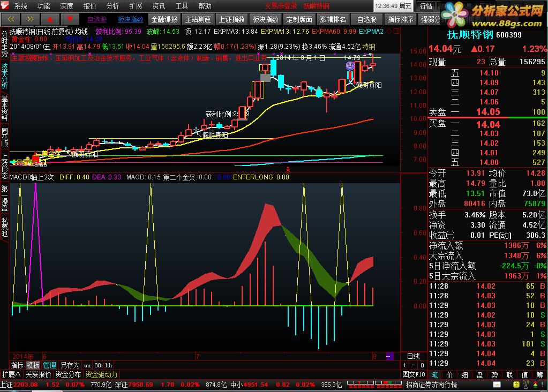Click the 金融谍报 toolbar button
The height and width of the screenshot is (392, 548).
(x=164, y=19)
